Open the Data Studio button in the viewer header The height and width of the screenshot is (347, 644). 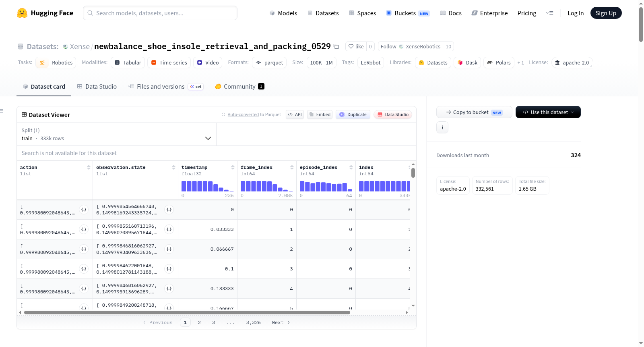393,114
